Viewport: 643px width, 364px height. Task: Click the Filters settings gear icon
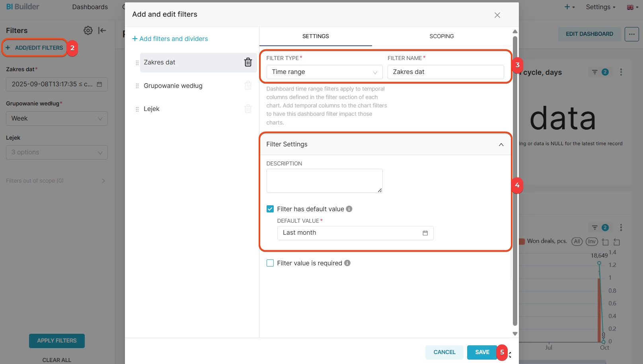click(x=88, y=31)
